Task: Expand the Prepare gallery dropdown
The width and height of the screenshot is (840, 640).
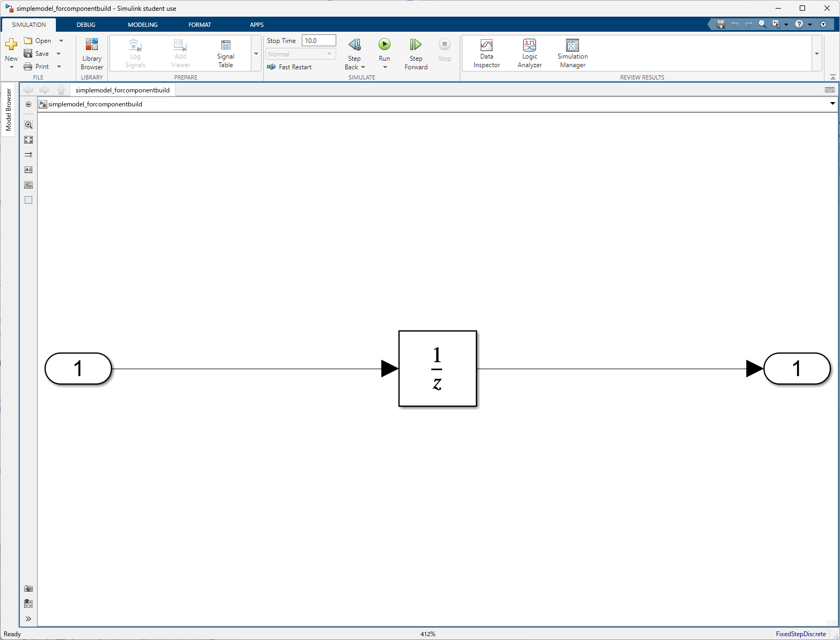Action: [x=256, y=54]
